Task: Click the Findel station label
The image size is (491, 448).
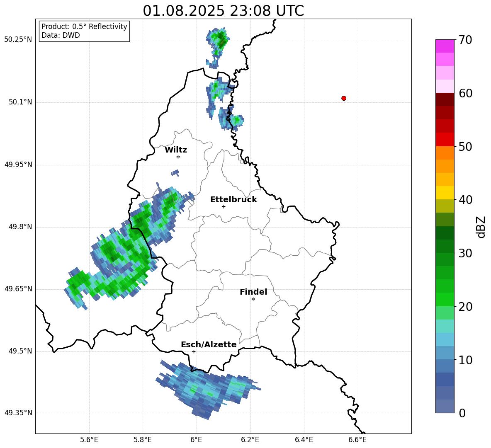Action: [253, 292]
